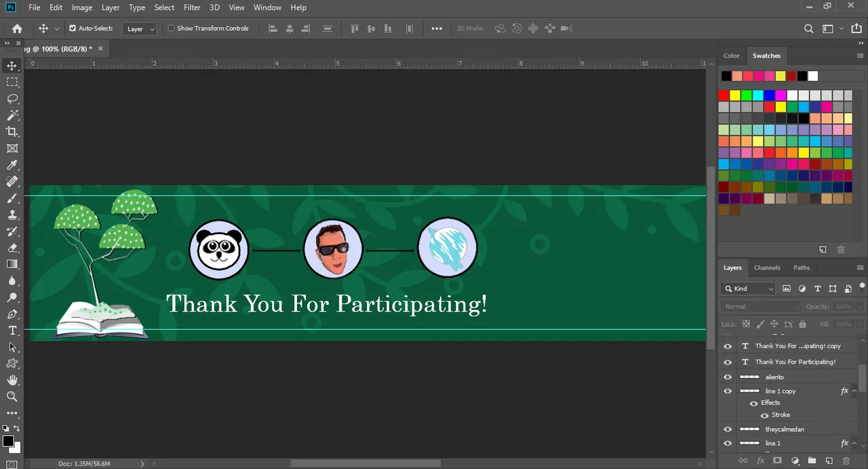Select the Rectangular Marquee tool

pos(12,82)
